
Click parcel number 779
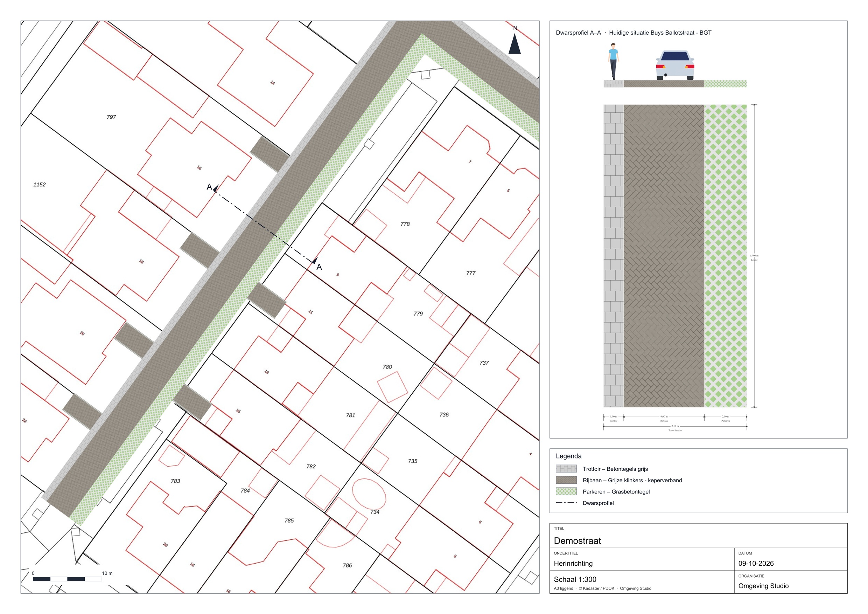(418, 313)
